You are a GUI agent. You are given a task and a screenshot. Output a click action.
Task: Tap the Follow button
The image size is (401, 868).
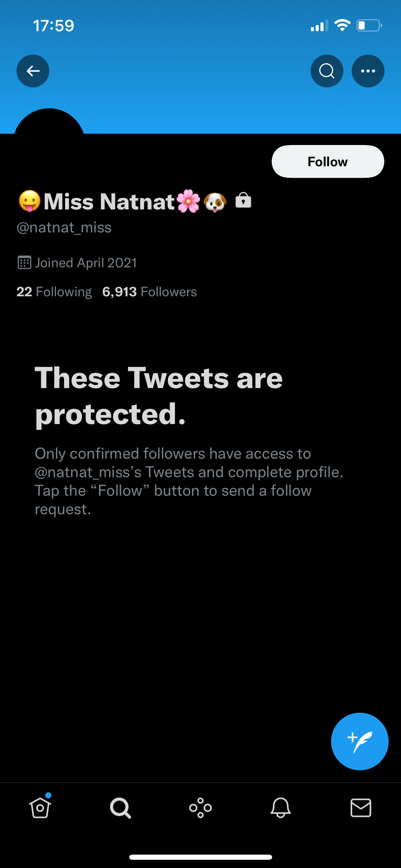point(328,161)
